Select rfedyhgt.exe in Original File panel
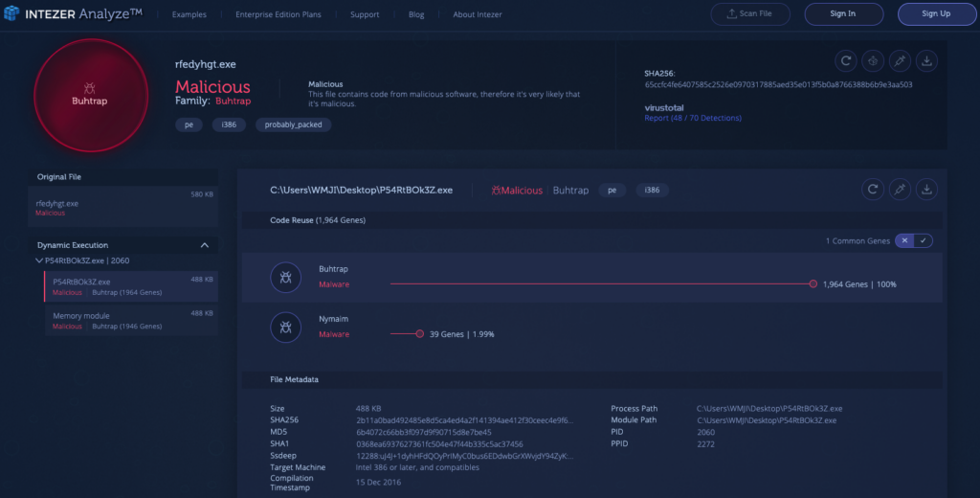The image size is (980, 498). coord(123,207)
